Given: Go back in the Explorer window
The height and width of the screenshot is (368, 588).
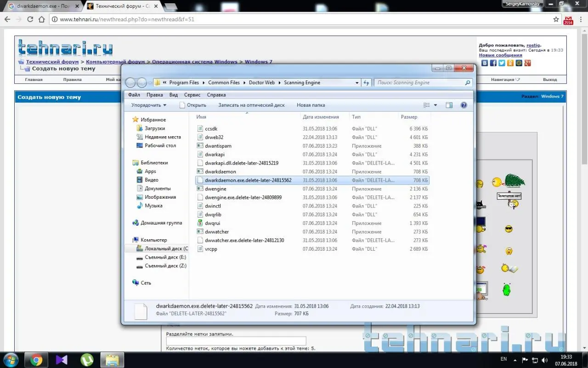Looking at the screenshot, I should [130, 83].
